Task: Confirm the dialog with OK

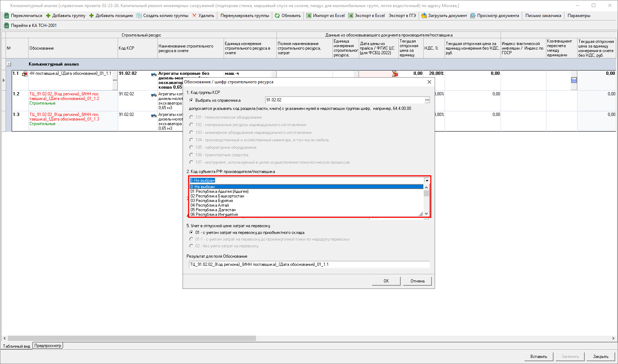Action: click(x=386, y=281)
